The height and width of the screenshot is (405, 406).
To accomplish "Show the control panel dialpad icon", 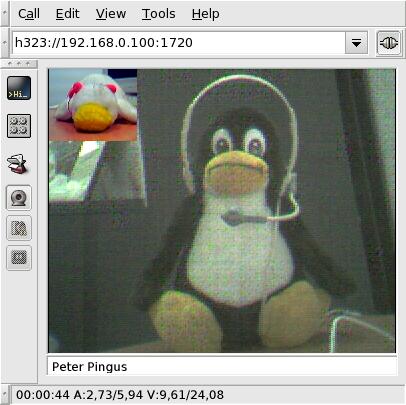I will [x=19, y=126].
